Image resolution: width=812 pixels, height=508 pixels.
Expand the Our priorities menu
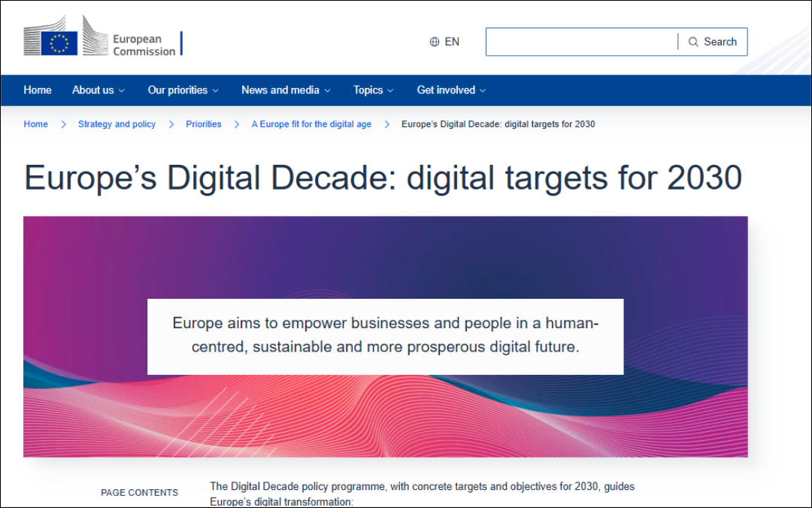click(x=183, y=90)
